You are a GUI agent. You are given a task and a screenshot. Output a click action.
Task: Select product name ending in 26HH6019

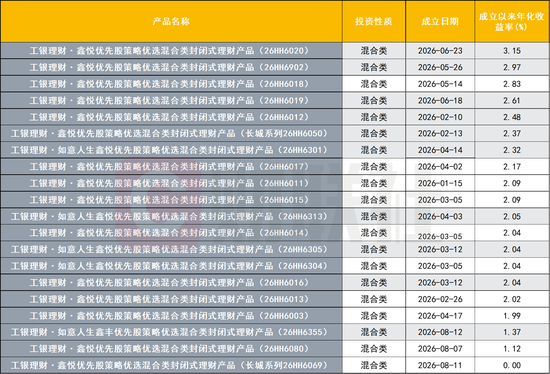click(x=169, y=101)
